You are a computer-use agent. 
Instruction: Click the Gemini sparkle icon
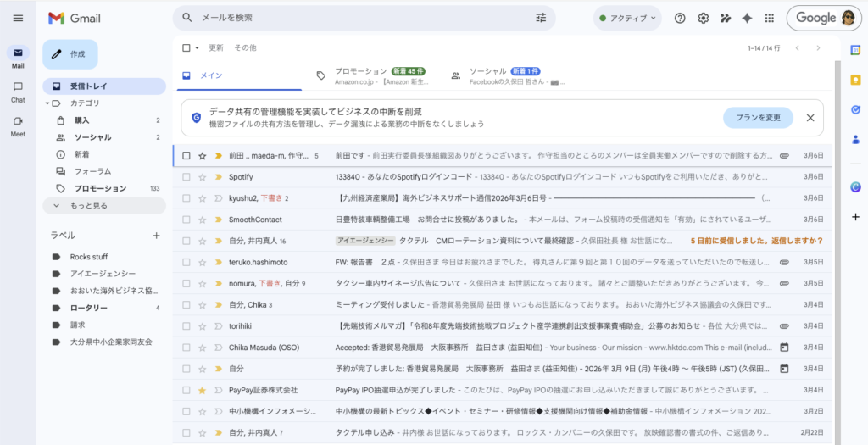[x=747, y=18]
